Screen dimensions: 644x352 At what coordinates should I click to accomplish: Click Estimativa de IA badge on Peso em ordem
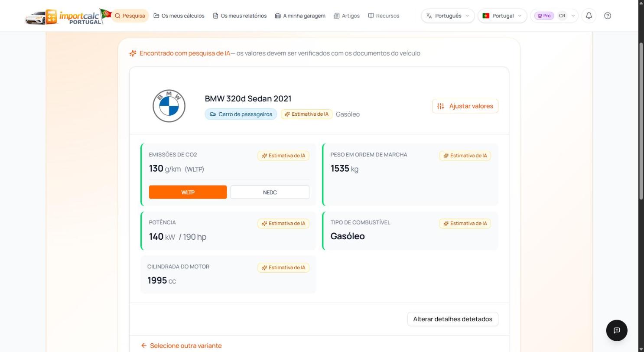tap(465, 156)
